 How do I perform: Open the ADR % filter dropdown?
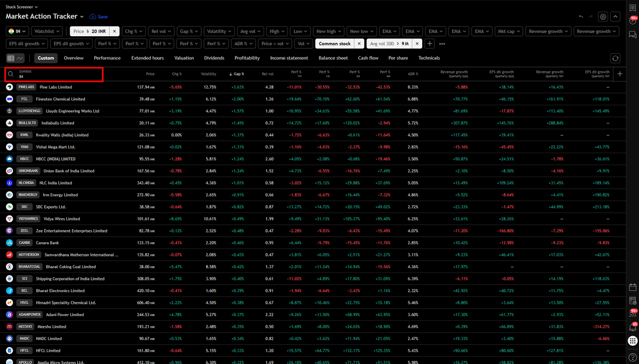[x=244, y=44]
